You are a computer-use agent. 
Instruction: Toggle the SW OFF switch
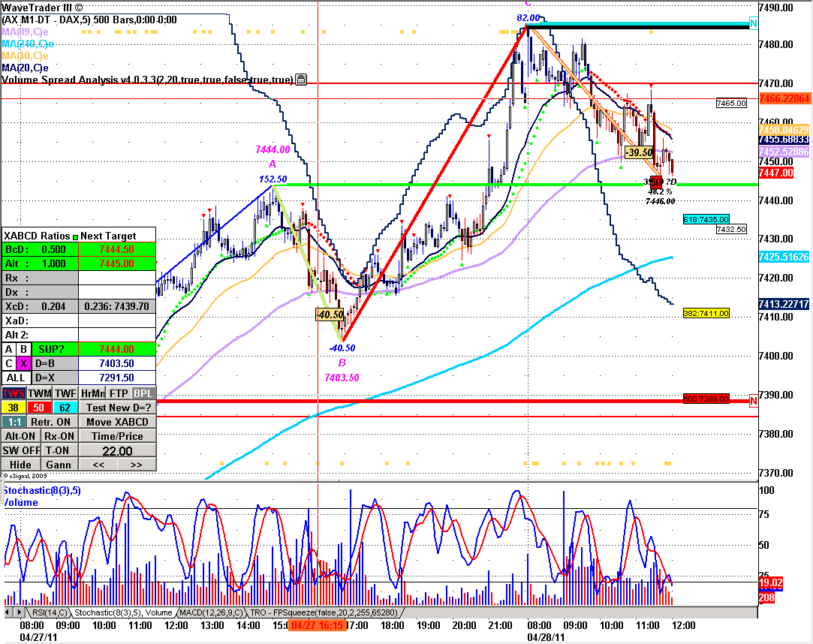coord(20,450)
